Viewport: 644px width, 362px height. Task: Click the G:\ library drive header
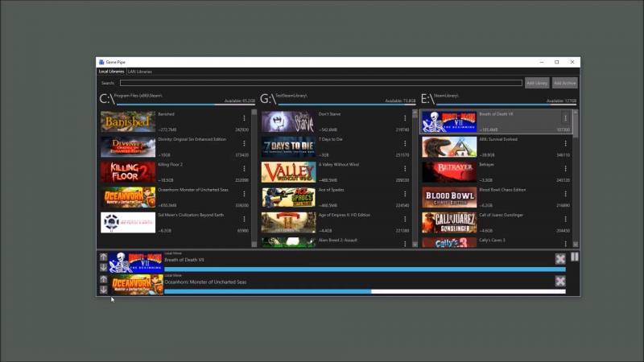coord(268,99)
